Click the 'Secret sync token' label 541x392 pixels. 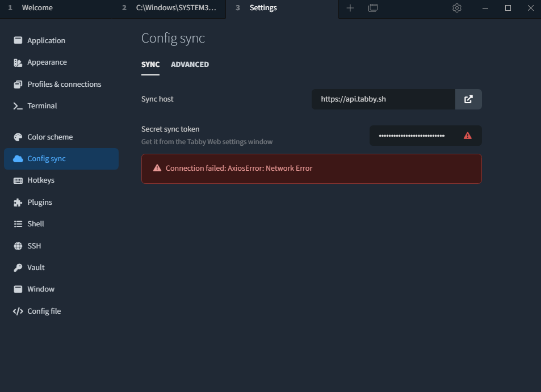coord(170,129)
